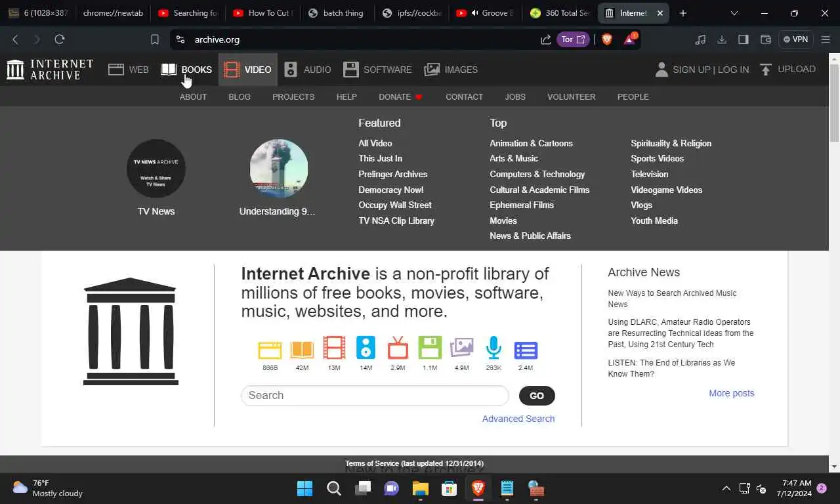840x504 pixels.
Task: Expand the tab search chevron
Action: click(734, 13)
